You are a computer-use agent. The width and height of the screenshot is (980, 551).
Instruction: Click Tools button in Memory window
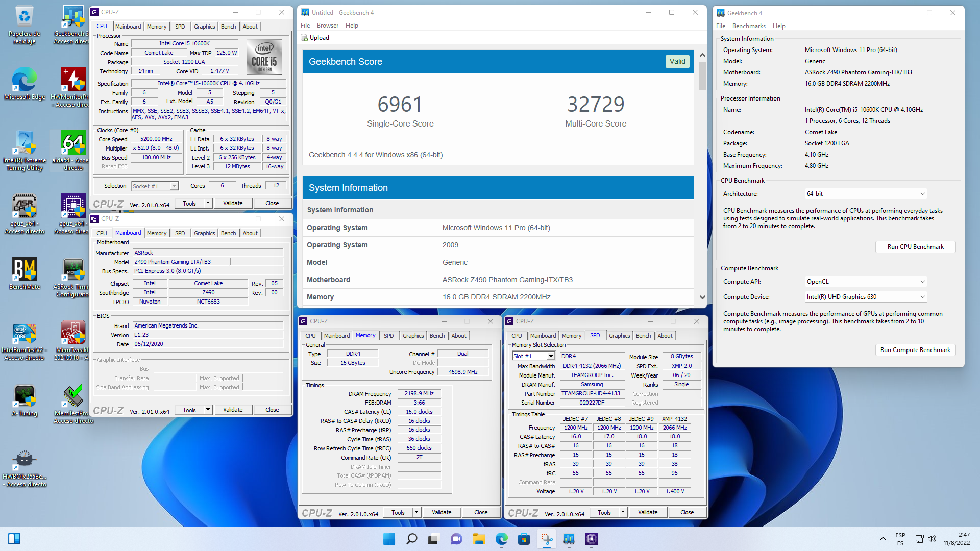(398, 512)
